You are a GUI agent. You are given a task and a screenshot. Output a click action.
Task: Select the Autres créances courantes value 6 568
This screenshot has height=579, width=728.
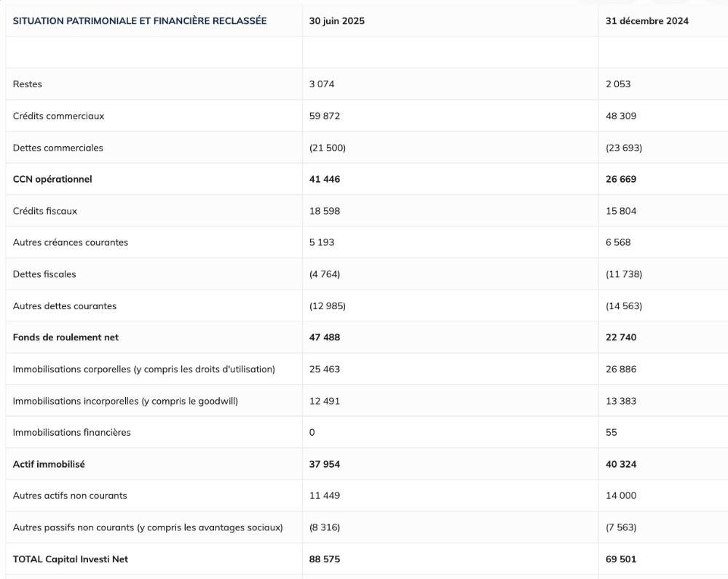coord(618,242)
